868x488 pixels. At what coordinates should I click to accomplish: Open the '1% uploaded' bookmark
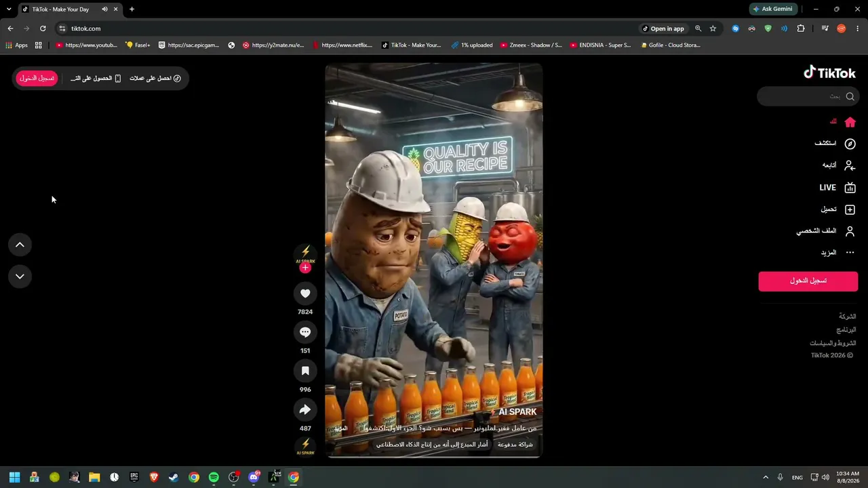point(472,45)
